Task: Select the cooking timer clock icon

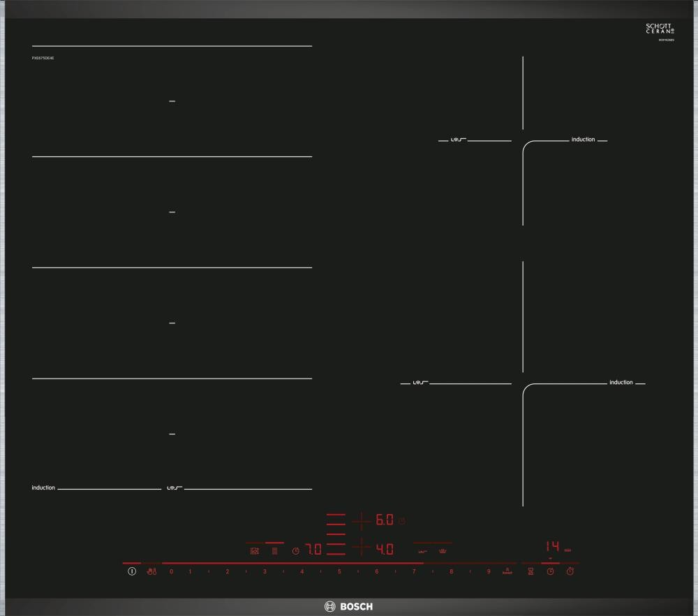Action: [550, 571]
